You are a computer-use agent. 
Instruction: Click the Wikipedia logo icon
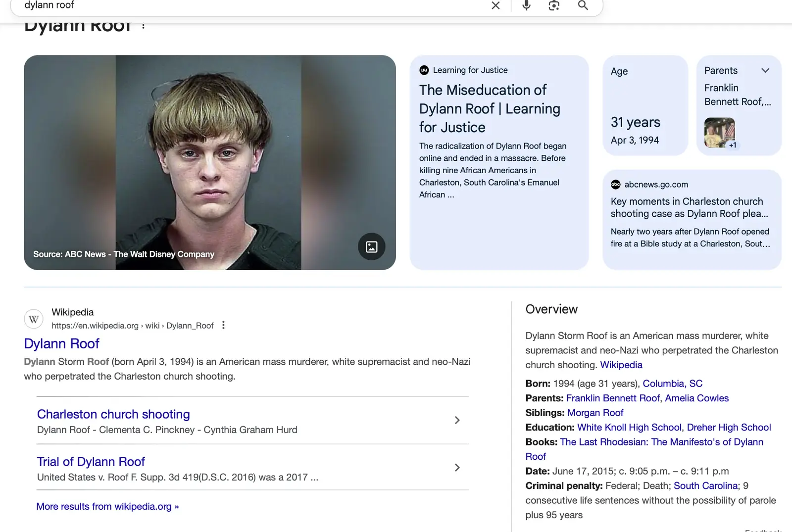[x=33, y=319]
